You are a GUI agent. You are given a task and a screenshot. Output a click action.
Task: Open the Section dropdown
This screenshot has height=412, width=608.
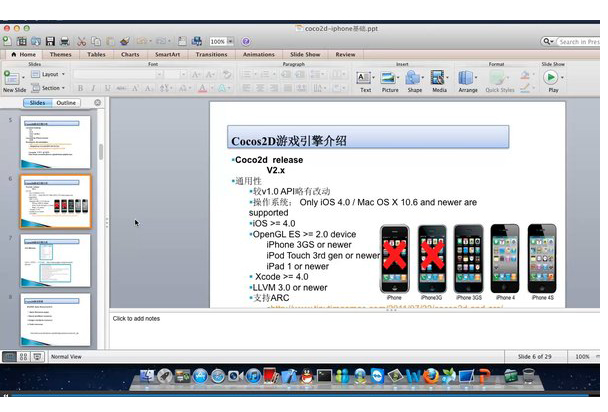pyautogui.click(x=48, y=88)
